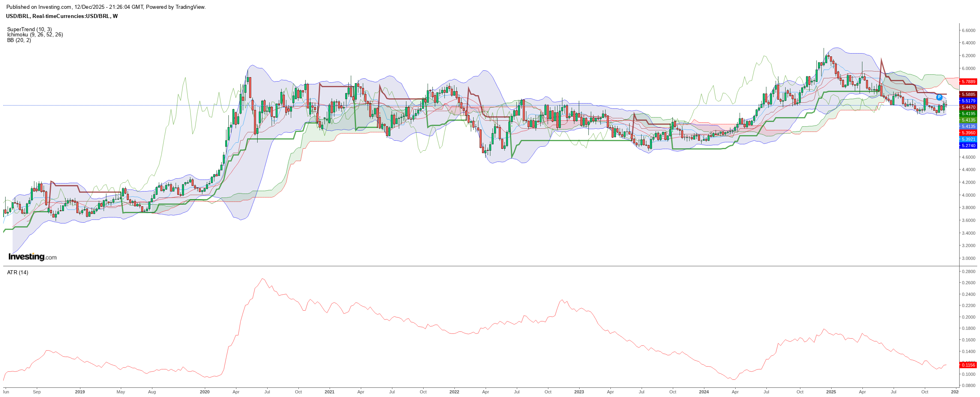Click the 0.2800 level on ATR axis
This screenshot has width=980, height=397.
[x=968, y=271]
